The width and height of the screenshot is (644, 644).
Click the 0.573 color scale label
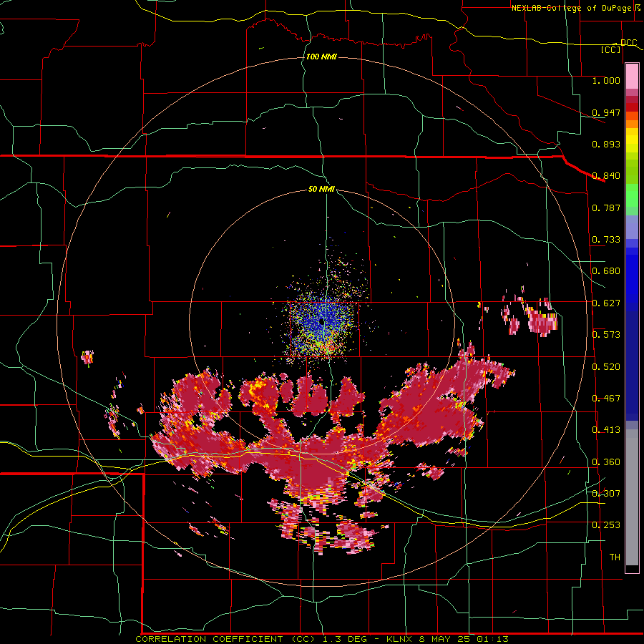[x=606, y=335]
